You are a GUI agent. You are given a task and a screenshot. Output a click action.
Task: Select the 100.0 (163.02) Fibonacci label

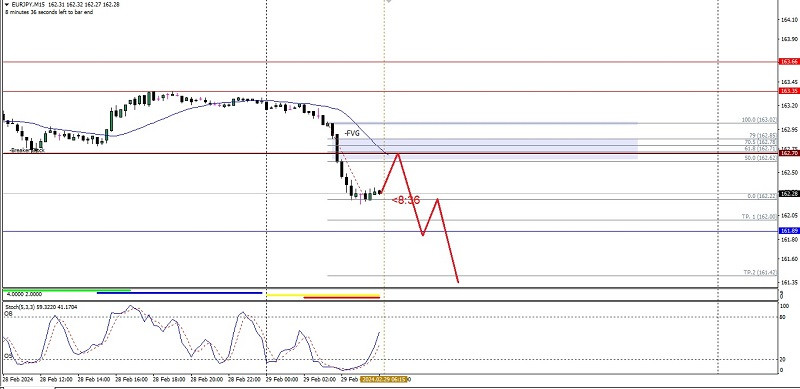coord(759,120)
